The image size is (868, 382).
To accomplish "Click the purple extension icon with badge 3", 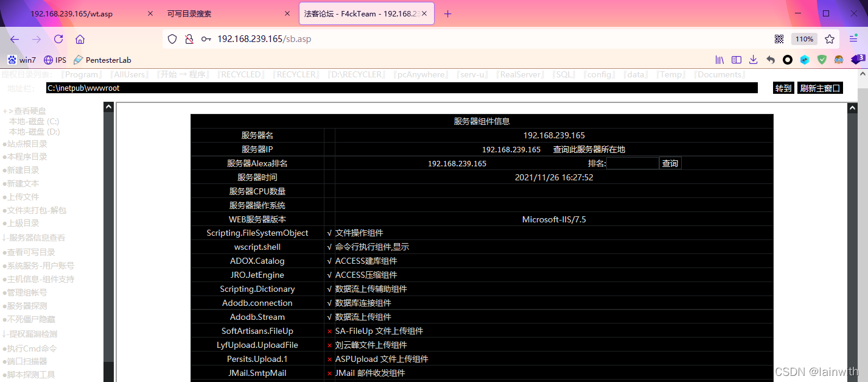I will pyautogui.click(x=858, y=59).
